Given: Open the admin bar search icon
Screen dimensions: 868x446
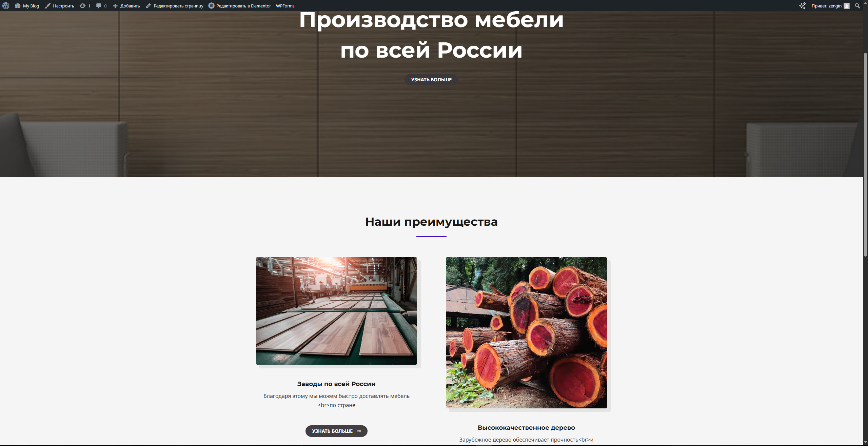Looking at the screenshot, I should point(857,6).
